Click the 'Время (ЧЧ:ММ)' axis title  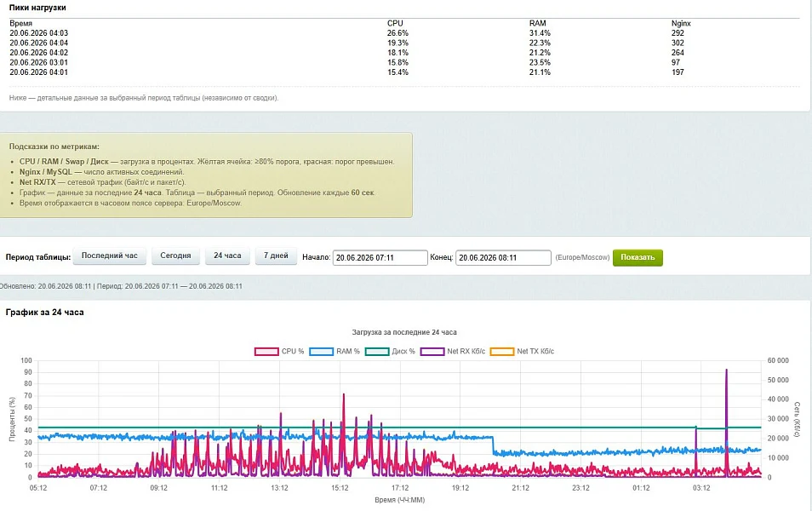tap(400, 501)
